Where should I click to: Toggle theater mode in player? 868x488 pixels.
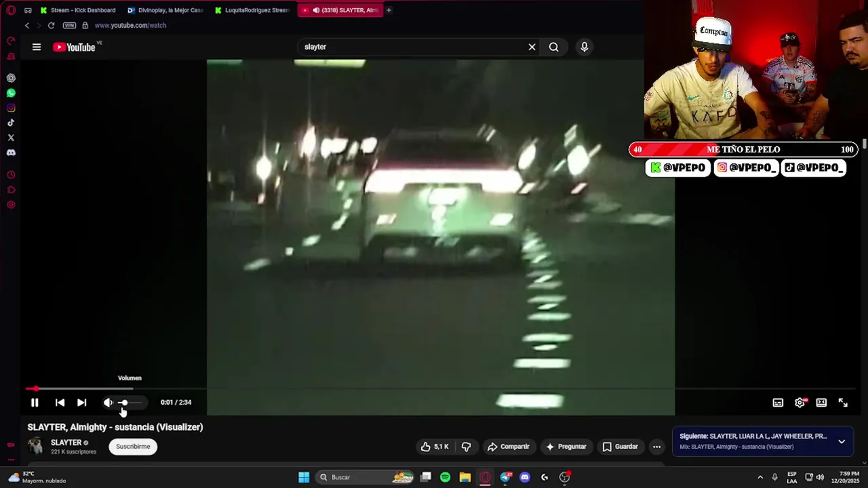(821, 403)
